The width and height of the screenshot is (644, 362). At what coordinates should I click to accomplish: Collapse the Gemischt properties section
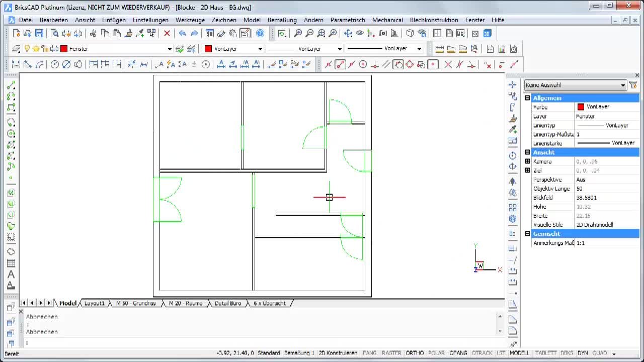(527, 234)
